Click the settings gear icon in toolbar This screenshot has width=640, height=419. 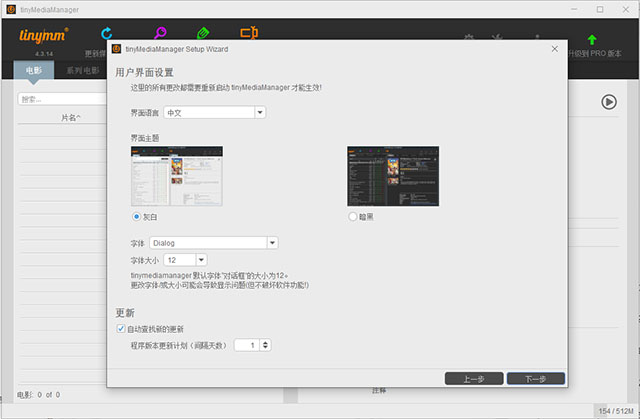click(469, 40)
